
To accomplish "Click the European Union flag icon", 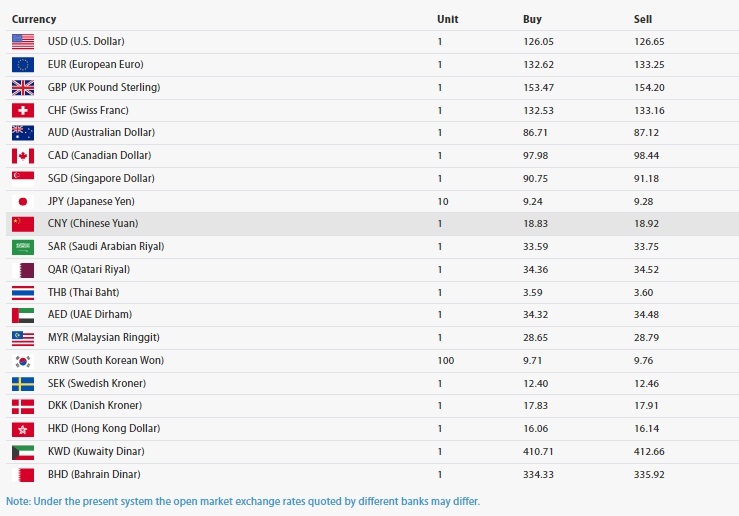I will click(23, 65).
